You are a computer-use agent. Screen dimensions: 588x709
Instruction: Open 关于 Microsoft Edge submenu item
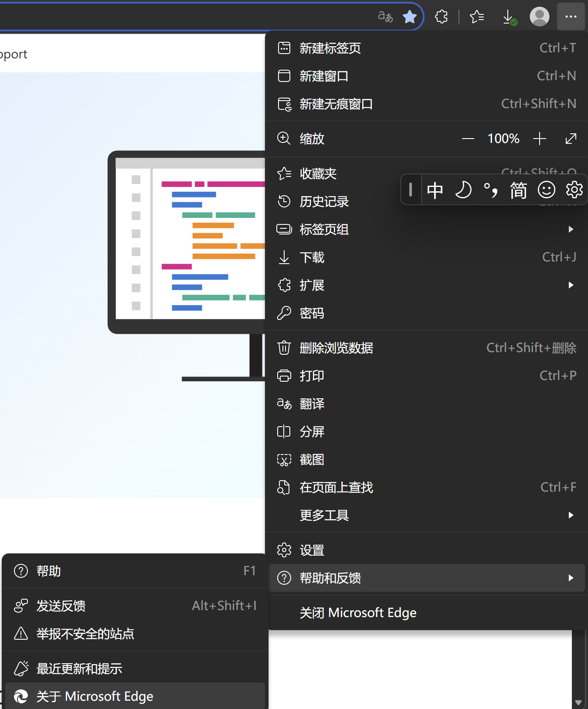pos(135,696)
